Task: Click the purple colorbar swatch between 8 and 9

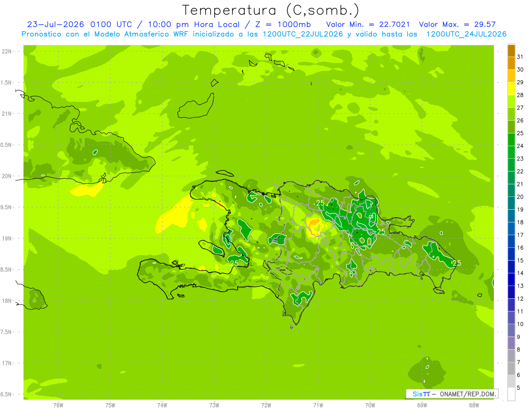Action: coord(511,343)
